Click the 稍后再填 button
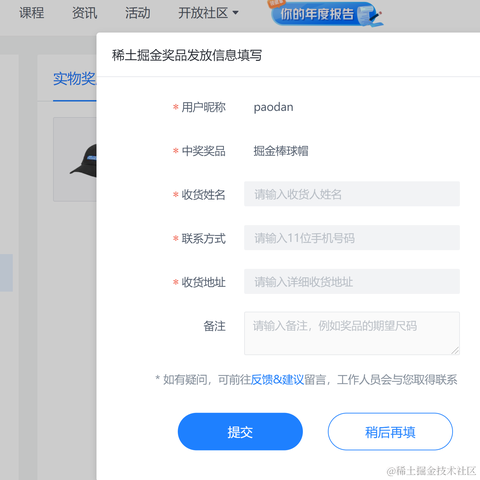The width and height of the screenshot is (480, 480). tap(390, 432)
